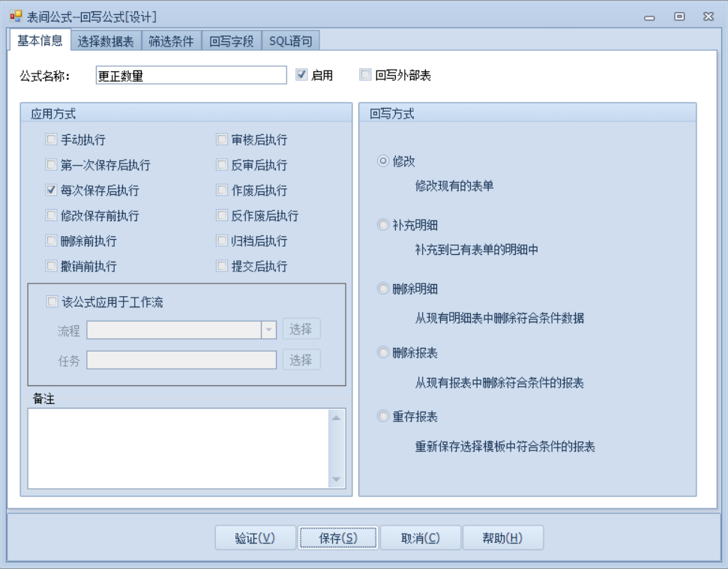Click the 验证(V) button

point(255,538)
